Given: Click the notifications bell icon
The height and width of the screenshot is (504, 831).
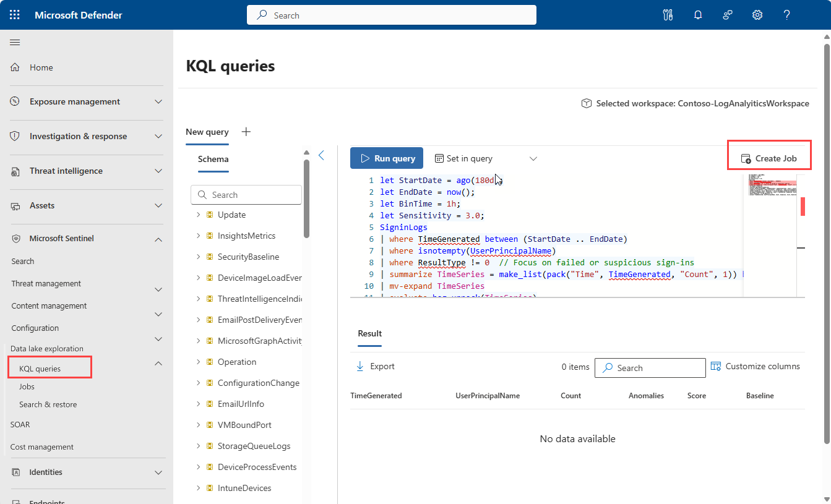Looking at the screenshot, I should click(698, 15).
